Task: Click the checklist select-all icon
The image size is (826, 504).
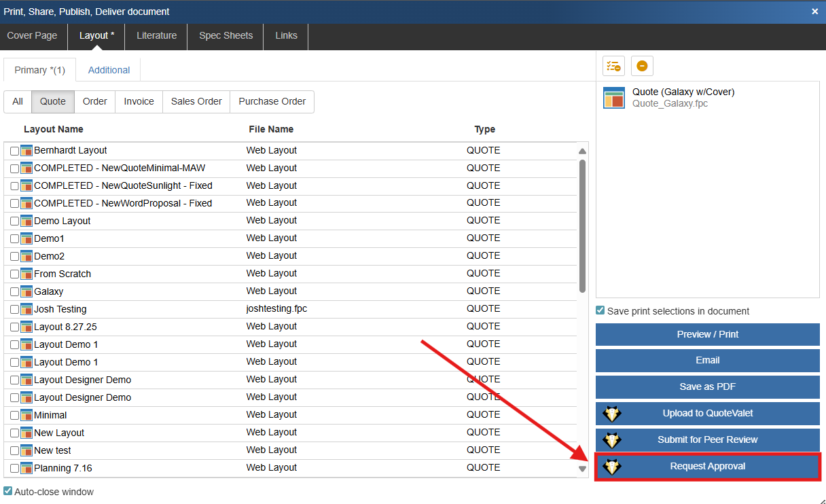Action: pyautogui.click(x=613, y=66)
